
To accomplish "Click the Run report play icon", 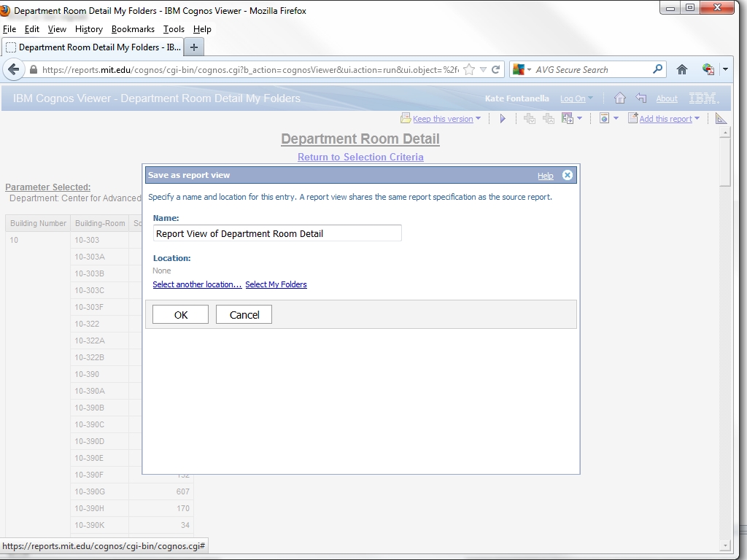I will [503, 119].
